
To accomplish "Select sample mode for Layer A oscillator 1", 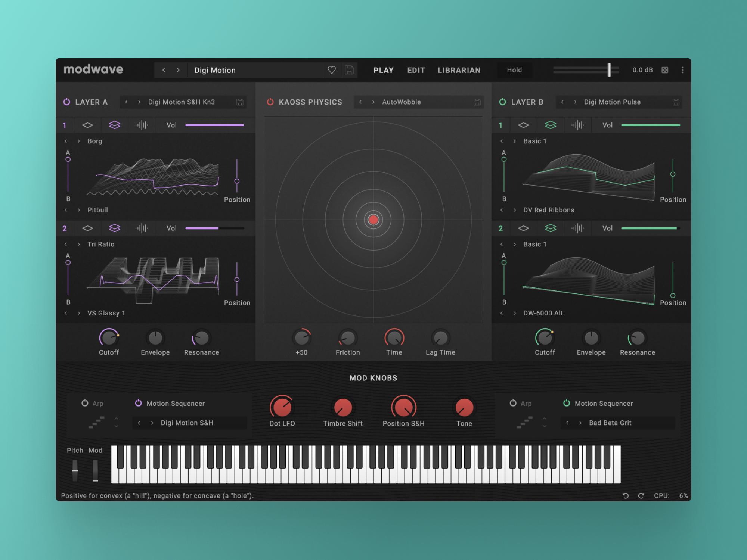I will [142, 125].
